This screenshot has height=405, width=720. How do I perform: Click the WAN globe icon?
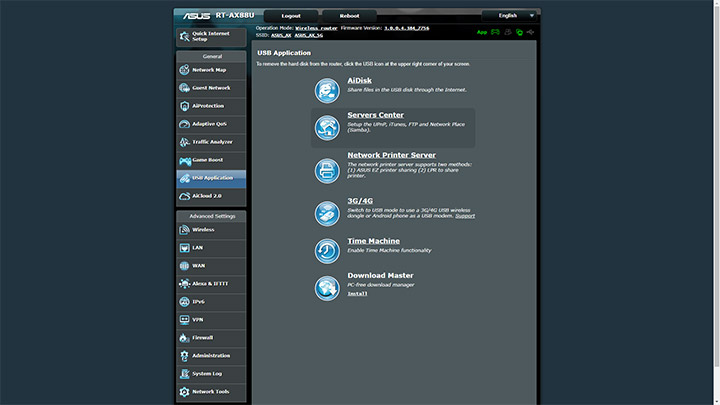(184, 266)
